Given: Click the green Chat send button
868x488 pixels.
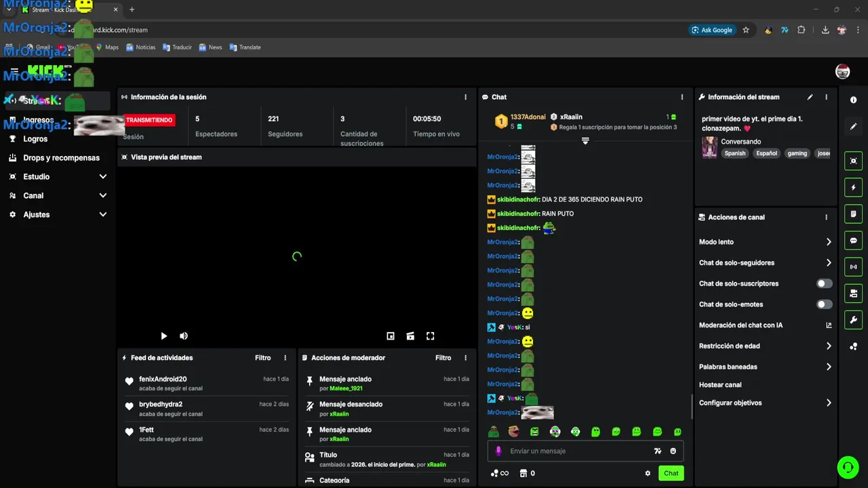Looking at the screenshot, I should tap(671, 473).
